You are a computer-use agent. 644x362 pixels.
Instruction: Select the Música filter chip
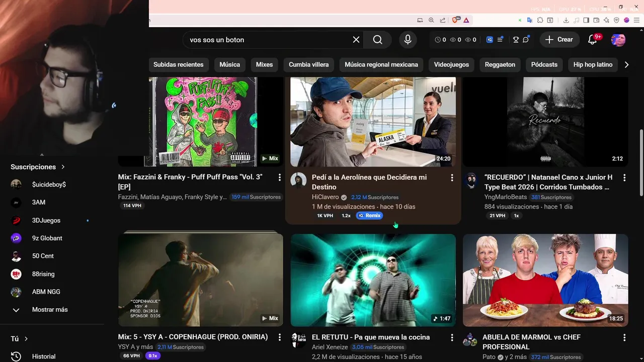coord(230,64)
